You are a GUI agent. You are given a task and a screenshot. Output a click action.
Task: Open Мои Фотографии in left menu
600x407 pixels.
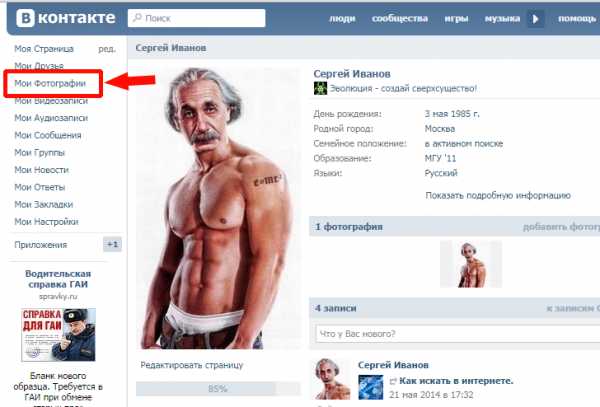pos(50,83)
